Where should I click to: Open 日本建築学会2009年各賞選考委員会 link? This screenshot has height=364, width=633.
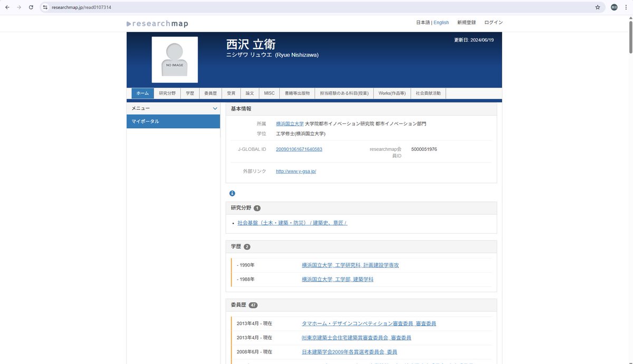coord(349,352)
